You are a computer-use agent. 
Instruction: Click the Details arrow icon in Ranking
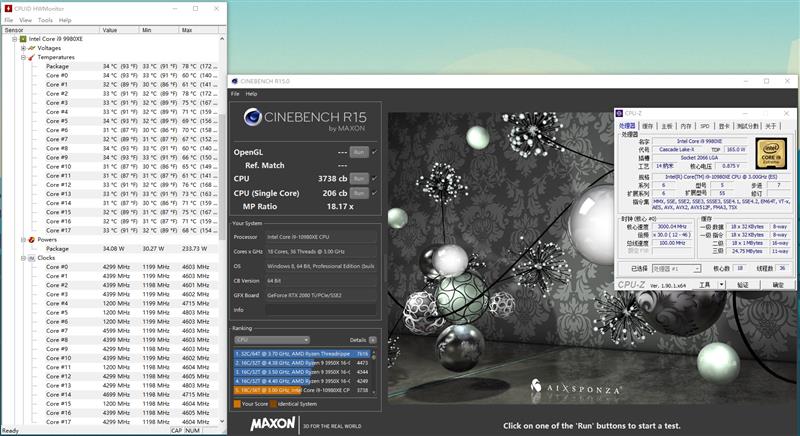373,340
